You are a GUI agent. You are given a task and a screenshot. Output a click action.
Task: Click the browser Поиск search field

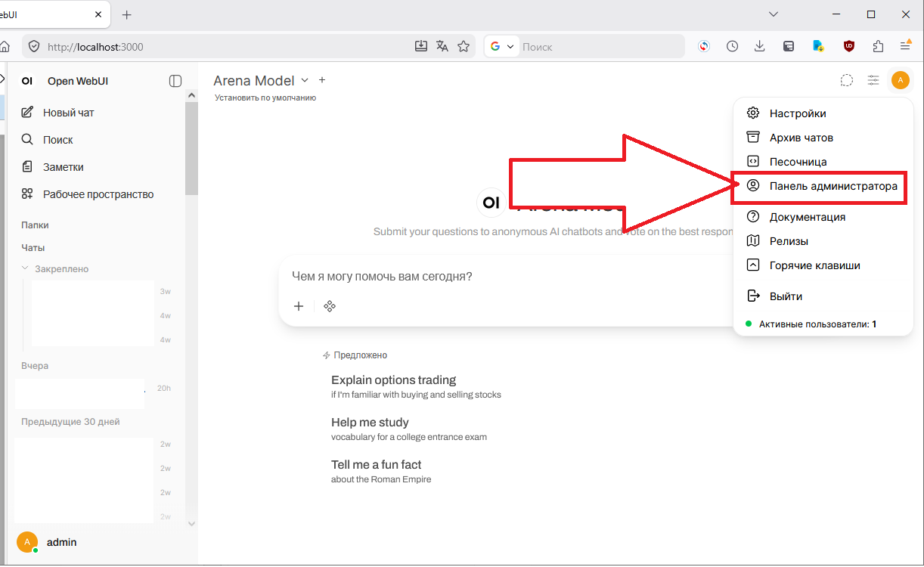click(x=601, y=47)
